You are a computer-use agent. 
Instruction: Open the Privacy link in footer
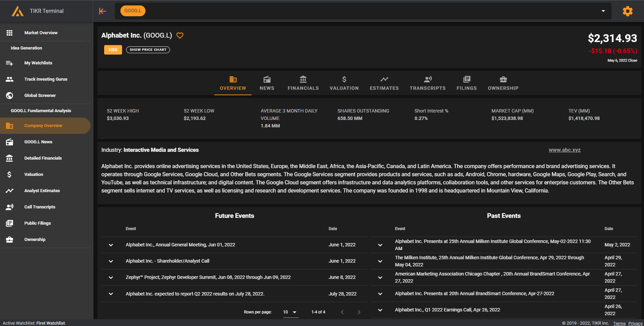click(x=635, y=323)
